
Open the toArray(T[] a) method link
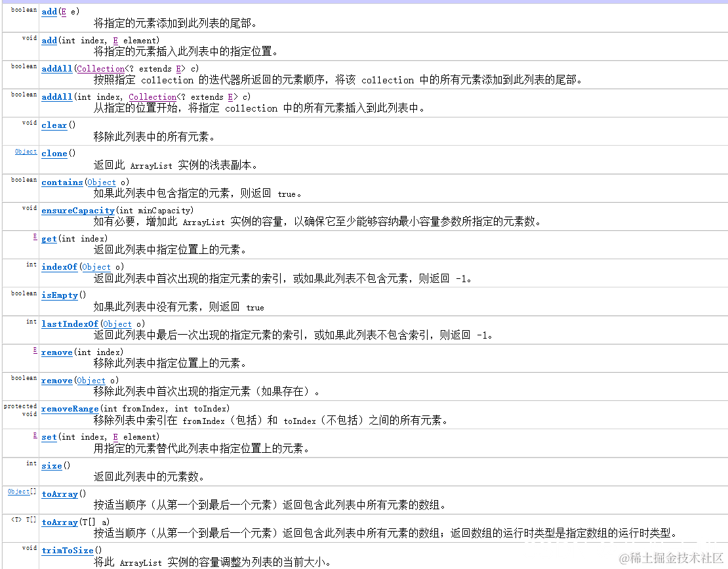point(59,522)
